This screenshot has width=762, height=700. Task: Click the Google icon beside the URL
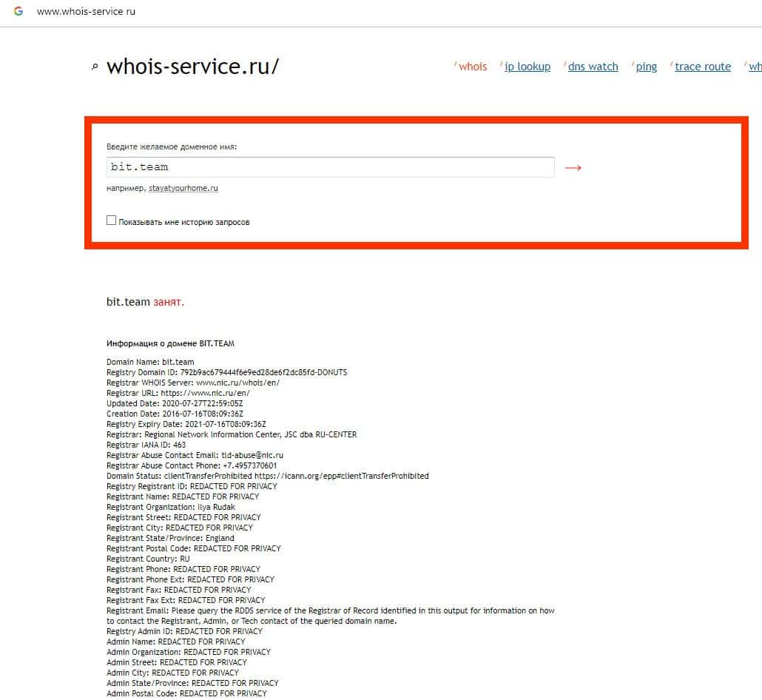click(x=18, y=11)
